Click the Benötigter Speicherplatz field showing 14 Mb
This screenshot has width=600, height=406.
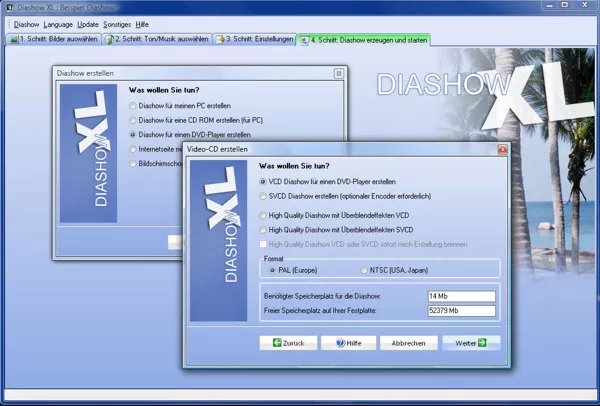461,296
